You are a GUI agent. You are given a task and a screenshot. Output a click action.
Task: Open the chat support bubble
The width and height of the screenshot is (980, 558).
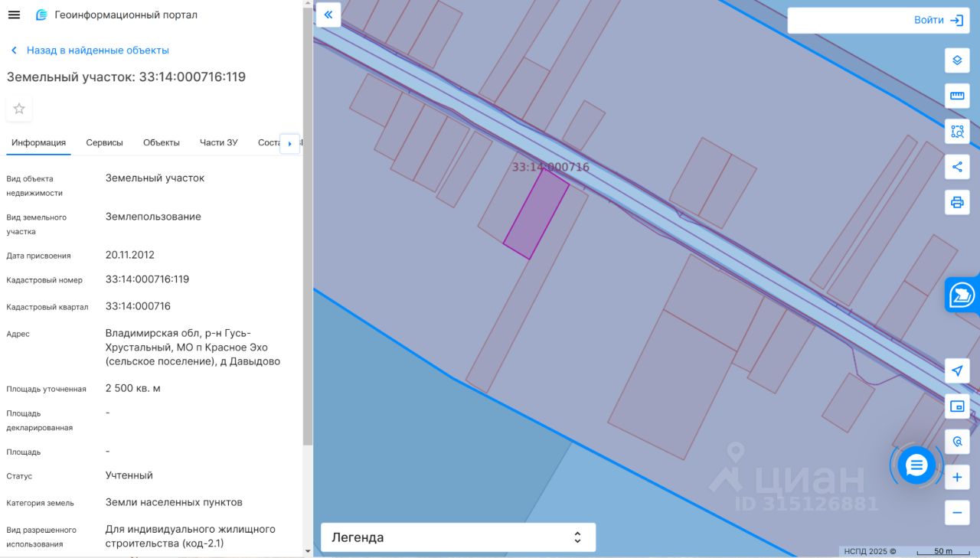tap(916, 465)
